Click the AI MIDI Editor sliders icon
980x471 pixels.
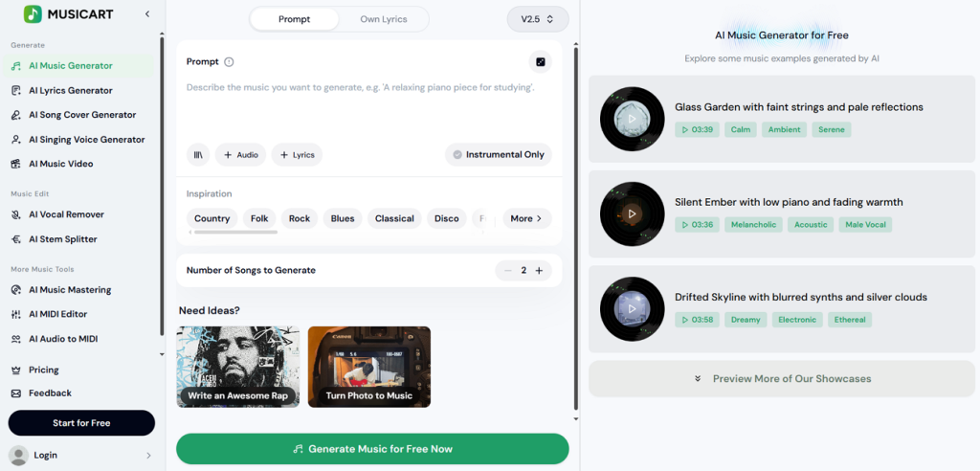(16, 315)
